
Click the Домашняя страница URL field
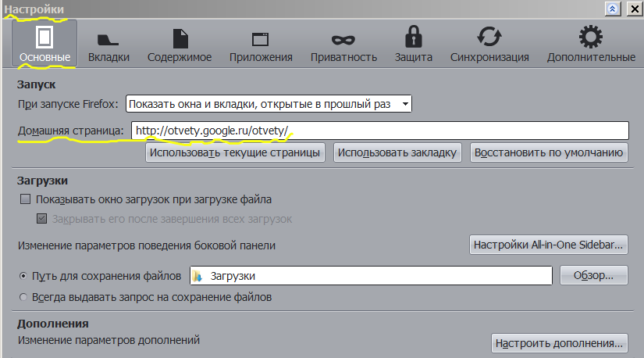point(380,131)
